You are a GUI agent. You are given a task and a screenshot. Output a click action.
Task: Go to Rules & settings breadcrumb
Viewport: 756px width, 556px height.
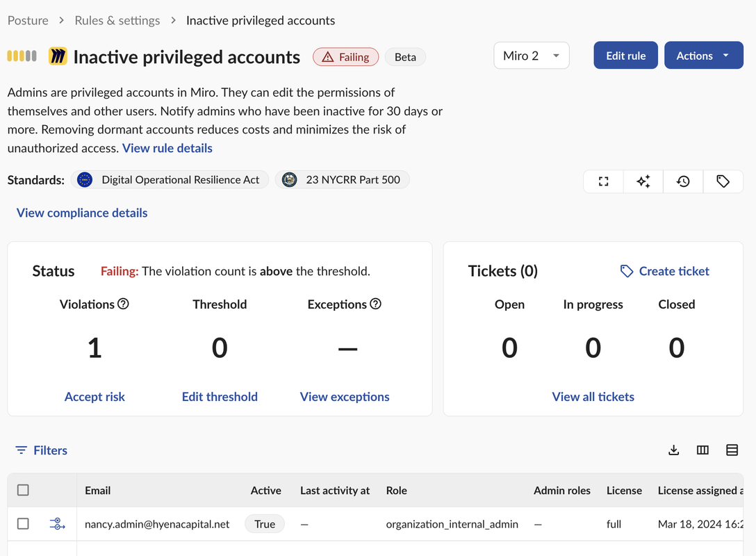[x=117, y=20]
